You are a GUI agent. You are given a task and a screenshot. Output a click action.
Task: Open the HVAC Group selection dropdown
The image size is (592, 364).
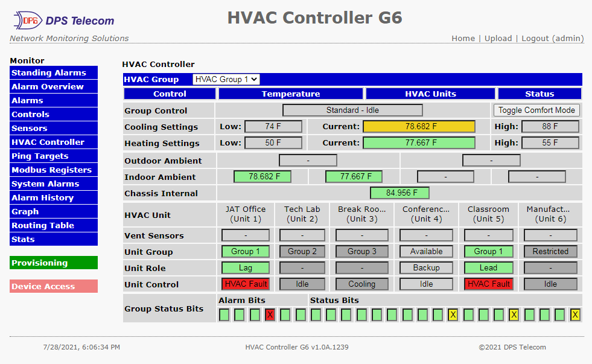(x=226, y=78)
